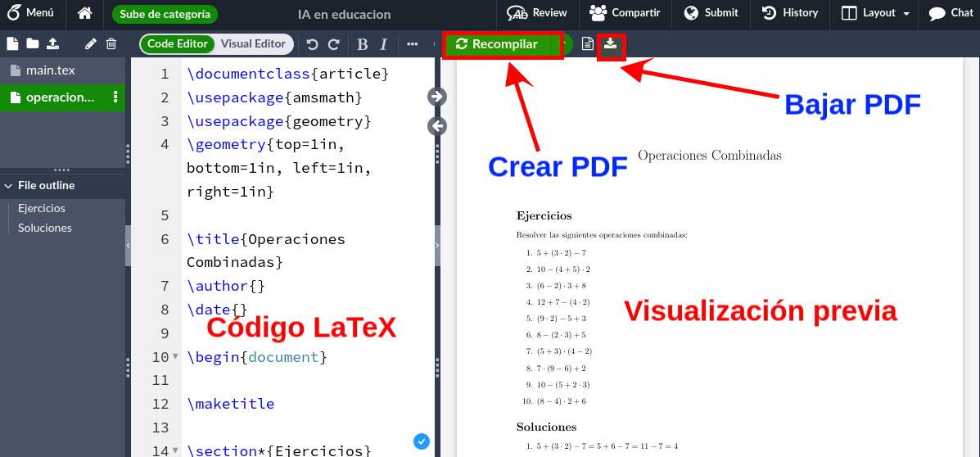Switch to Visual Editor mode
Viewport: 980px width, 457px height.
253,44
